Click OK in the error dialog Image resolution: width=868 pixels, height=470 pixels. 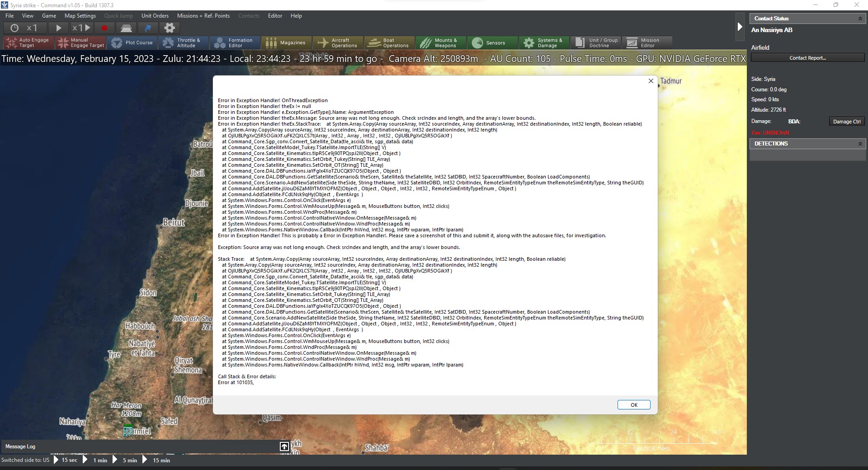[x=634, y=405]
